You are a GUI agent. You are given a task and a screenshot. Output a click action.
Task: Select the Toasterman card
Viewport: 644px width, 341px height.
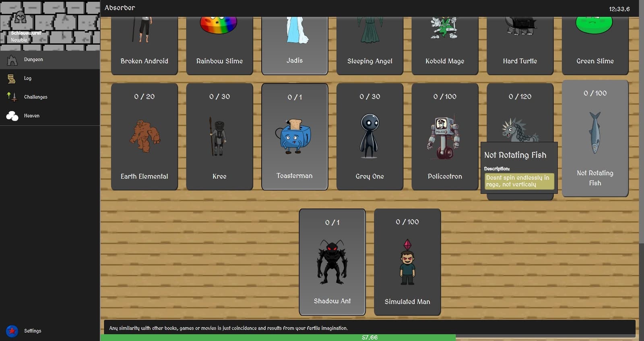click(295, 137)
